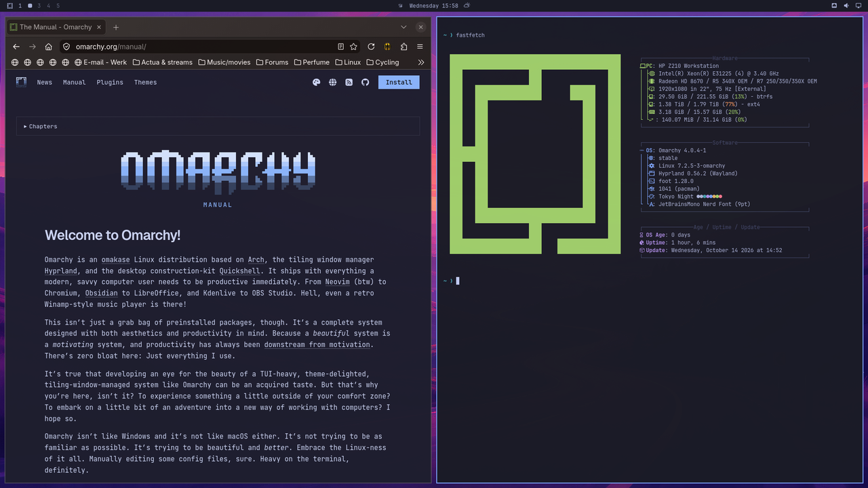Screen dimensions: 868x488
Task: Open the palette theme icon in site header
Action: [x=316, y=82]
